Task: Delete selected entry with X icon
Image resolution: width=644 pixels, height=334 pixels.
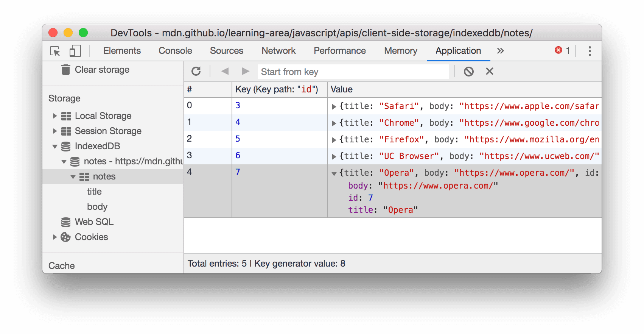Action: point(489,72)
